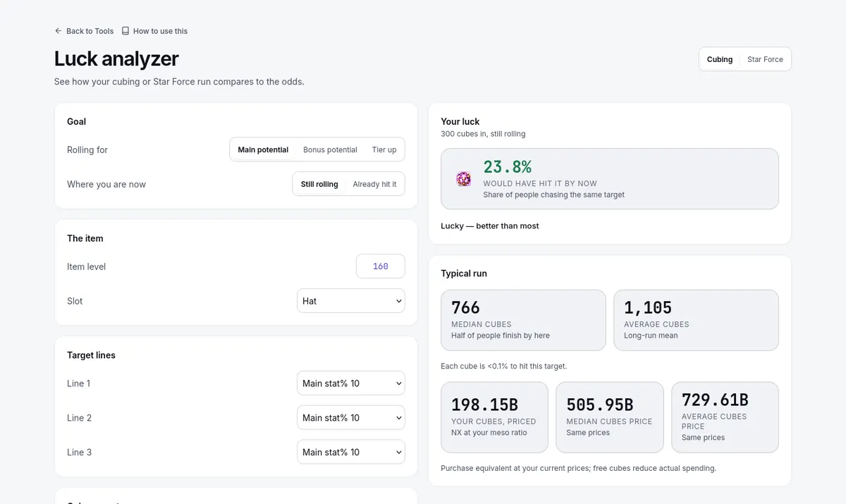Click the cube icon in Your luck card
This screenshot has height=504, width=846.
[x=464, y=179]
